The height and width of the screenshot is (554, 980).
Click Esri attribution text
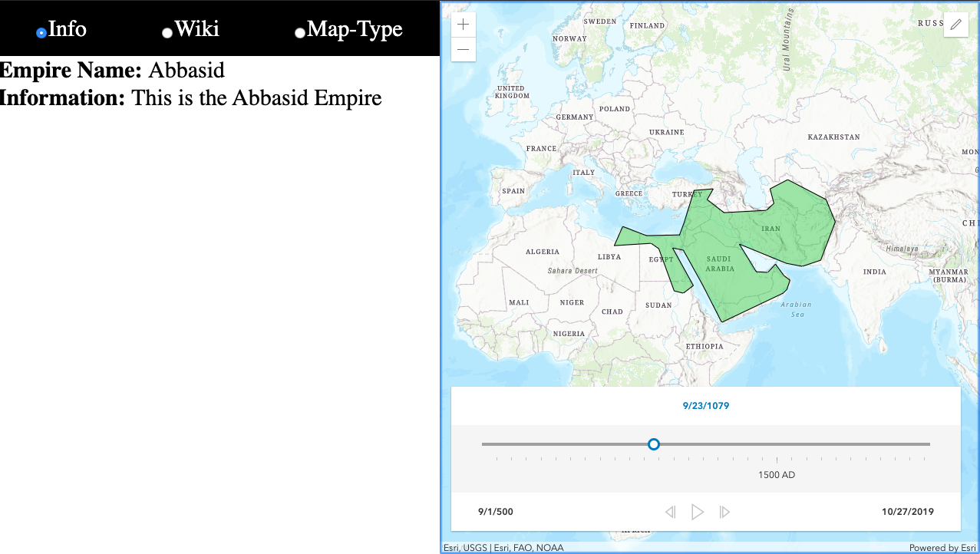point(503,548)
